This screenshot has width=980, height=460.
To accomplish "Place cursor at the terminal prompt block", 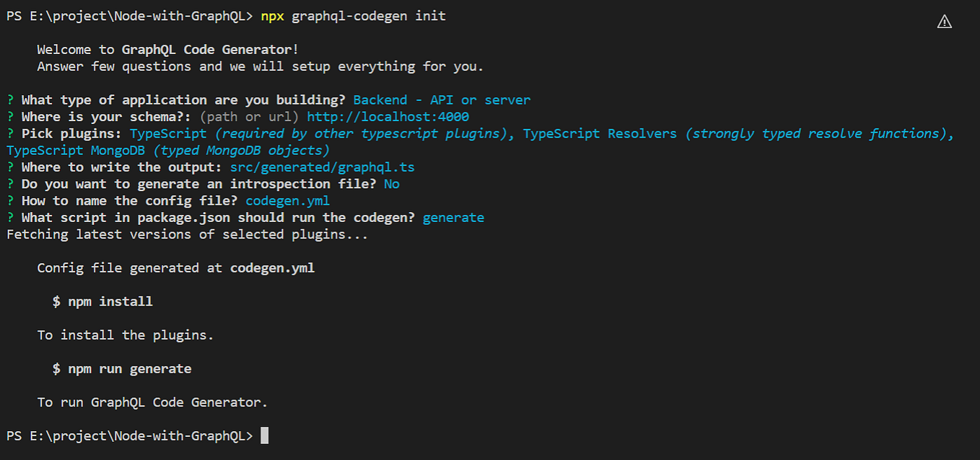I will [264, 435].
